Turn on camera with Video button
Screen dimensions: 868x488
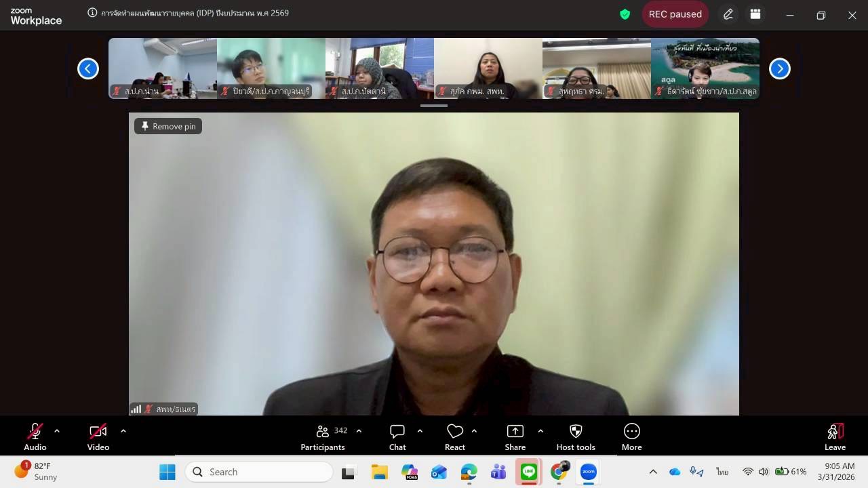98,437
